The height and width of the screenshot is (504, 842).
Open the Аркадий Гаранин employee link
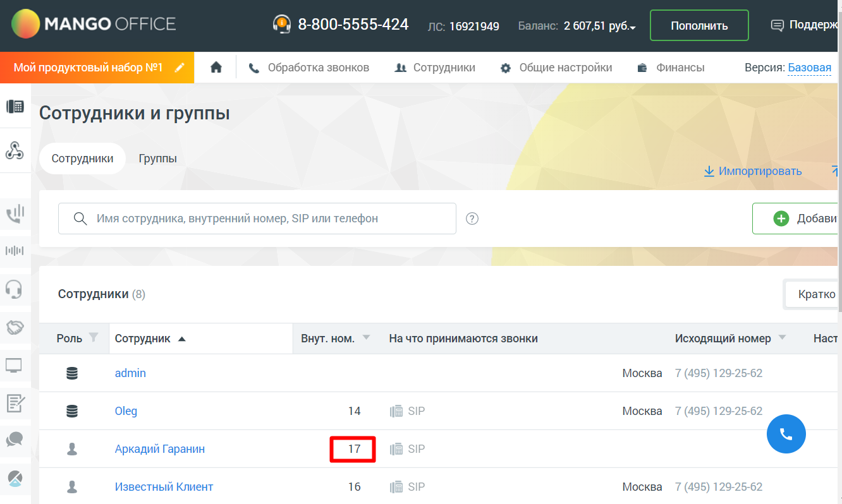click(x=160, y=449)
